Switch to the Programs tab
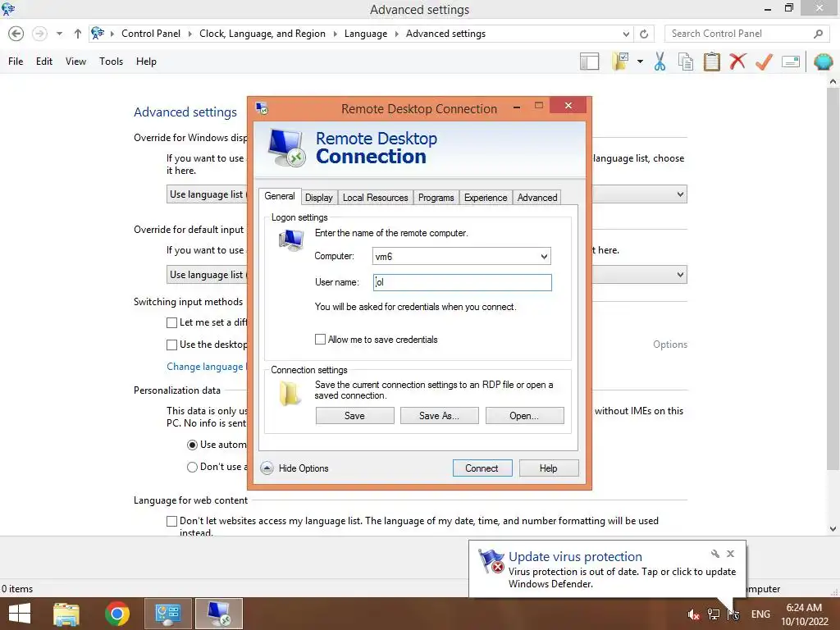This screenshot has width=840, height=630. 436,198
